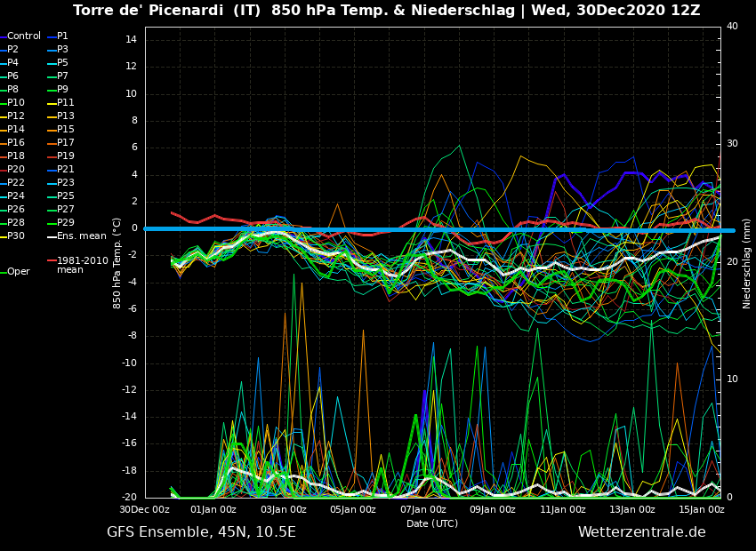Click the 'P3' legend label
Screen dimensions: 756x551
click(62, 49)
